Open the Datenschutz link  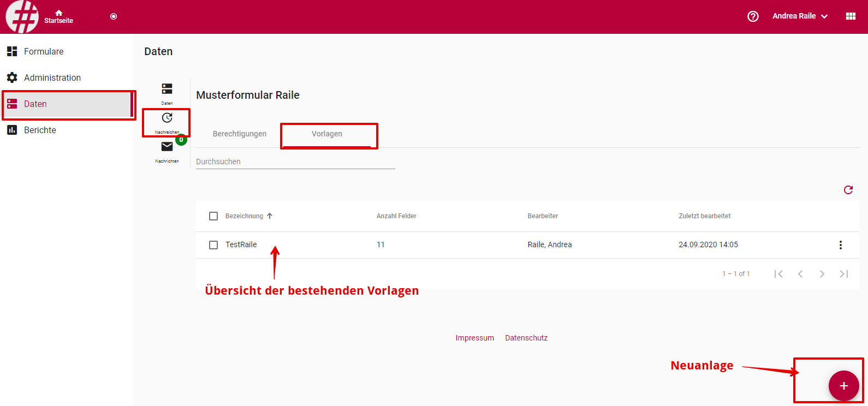[526, 338]
